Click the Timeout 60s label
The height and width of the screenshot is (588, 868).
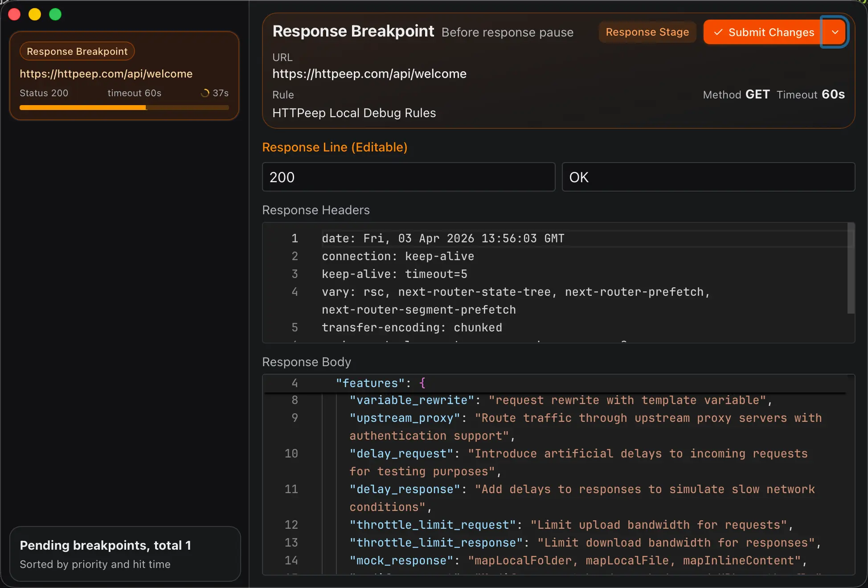click(811, 94)
